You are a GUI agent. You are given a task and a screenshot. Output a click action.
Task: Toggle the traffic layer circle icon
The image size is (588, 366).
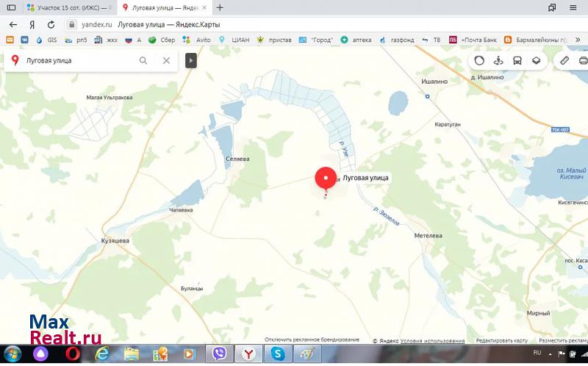click(479, 60)
